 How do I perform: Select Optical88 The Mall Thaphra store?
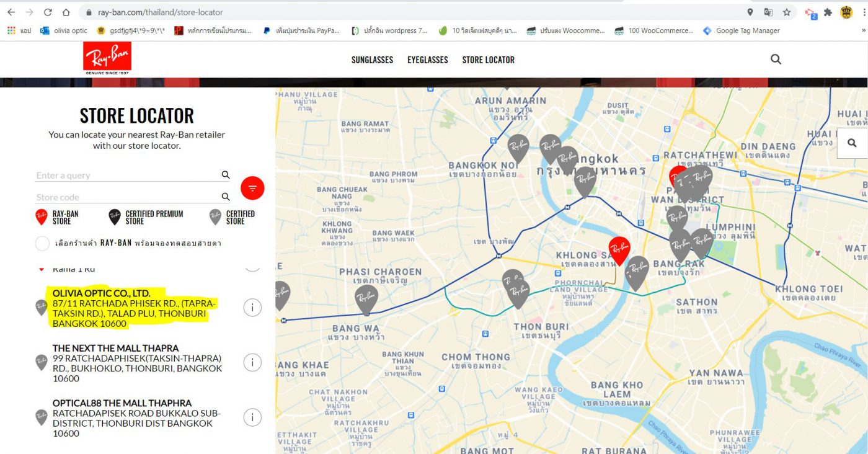[122, 403]
